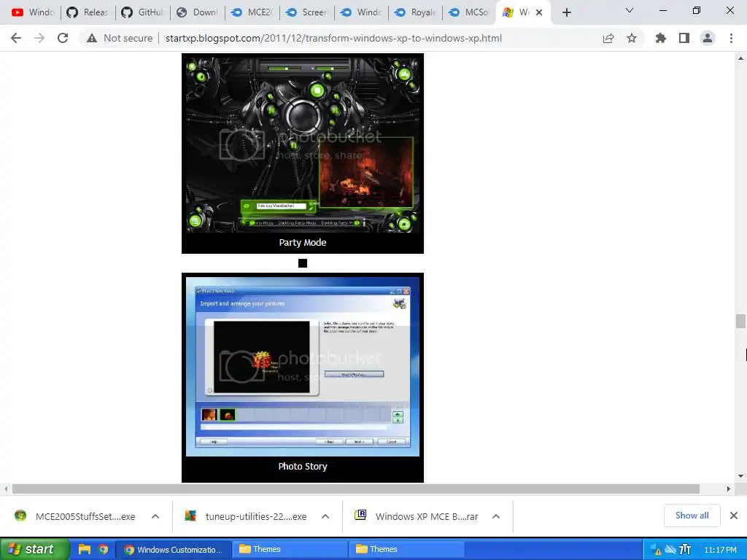Expand options for Windows XP MCE download
Screen dimensions: 747x560
[496, 516]
